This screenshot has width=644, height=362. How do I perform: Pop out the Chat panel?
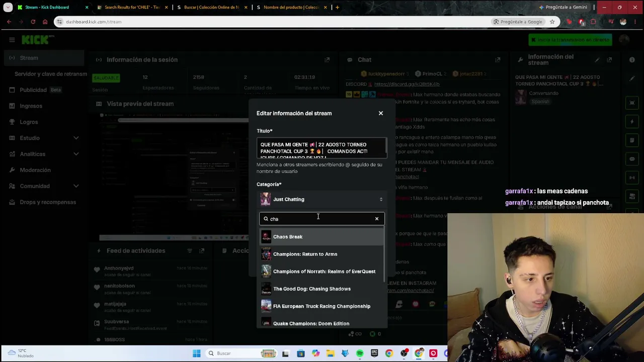click(498, 60)
